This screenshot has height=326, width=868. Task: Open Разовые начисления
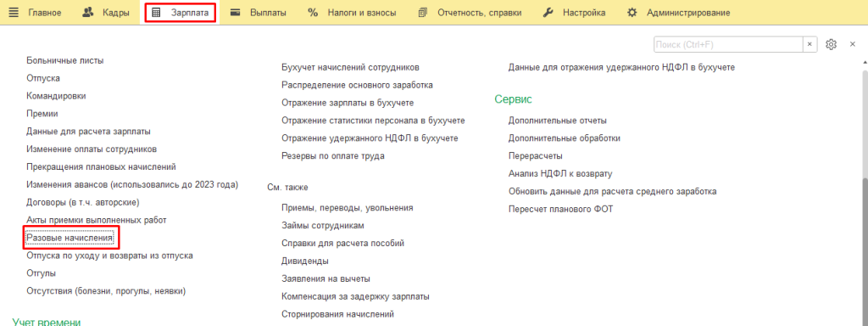coord(70,238)
